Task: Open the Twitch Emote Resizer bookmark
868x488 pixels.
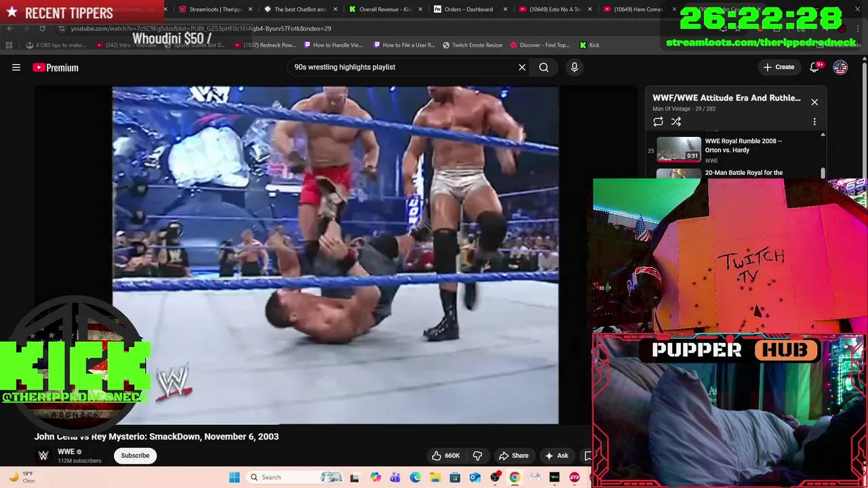Action: tap(473, 45)
